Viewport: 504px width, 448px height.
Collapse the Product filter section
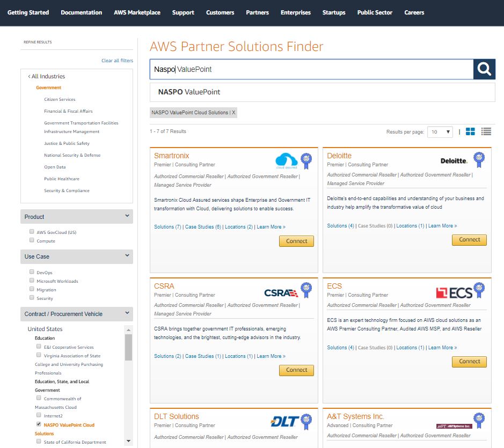pos(77,217)
